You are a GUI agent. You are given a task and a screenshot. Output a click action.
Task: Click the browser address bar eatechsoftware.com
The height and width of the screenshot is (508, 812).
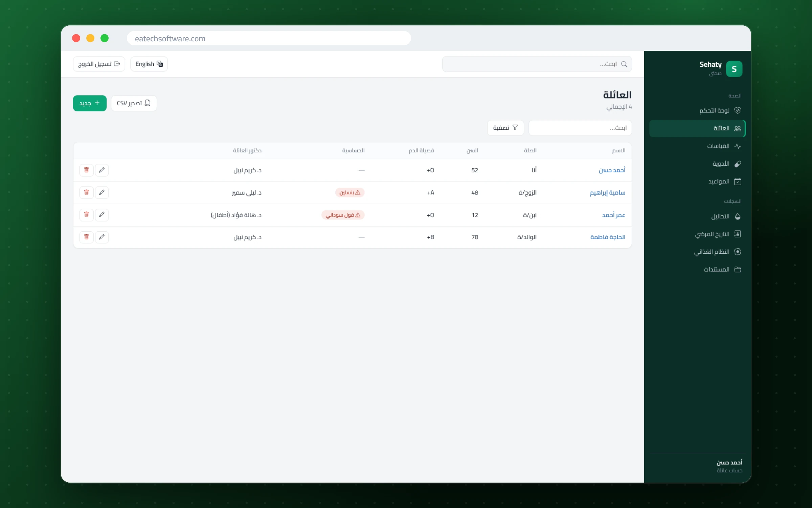pyautogui.click(x=269, y=38)
